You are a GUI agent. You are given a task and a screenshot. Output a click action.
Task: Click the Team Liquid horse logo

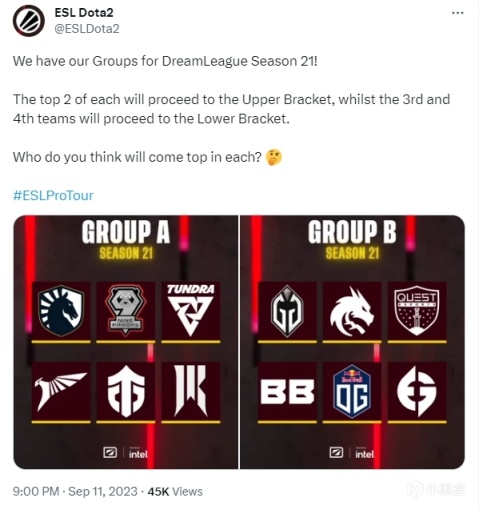tap(61, 311)
